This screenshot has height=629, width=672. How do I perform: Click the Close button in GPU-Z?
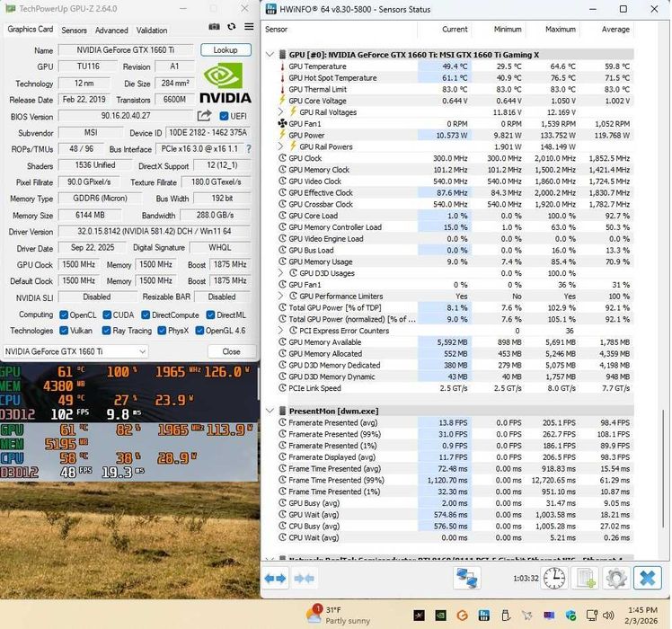[x=231, y=351]
